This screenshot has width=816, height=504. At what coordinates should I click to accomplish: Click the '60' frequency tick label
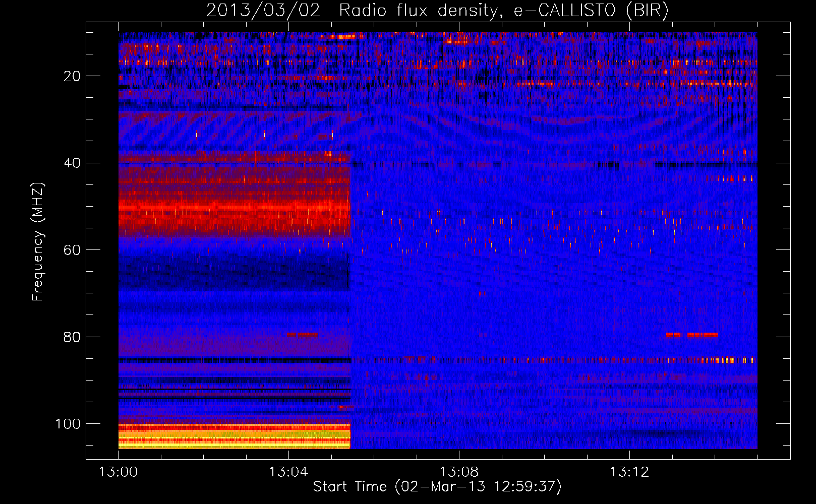[72, 250]
